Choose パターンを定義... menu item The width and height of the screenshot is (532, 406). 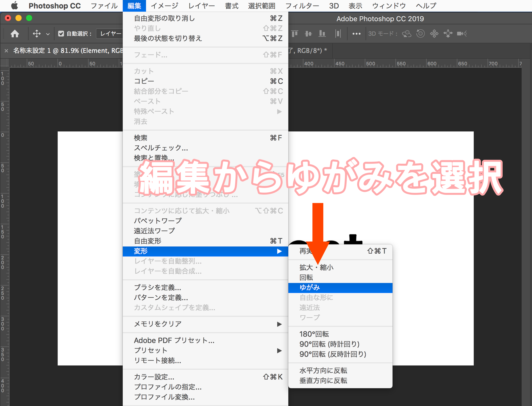pos(205,298)
